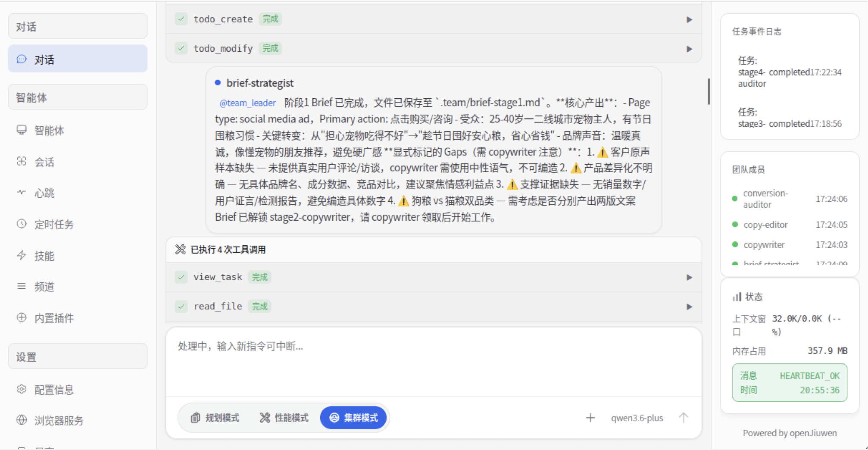
Task: Select the stage4-auditor completed log entry
Action: (790, 72)
